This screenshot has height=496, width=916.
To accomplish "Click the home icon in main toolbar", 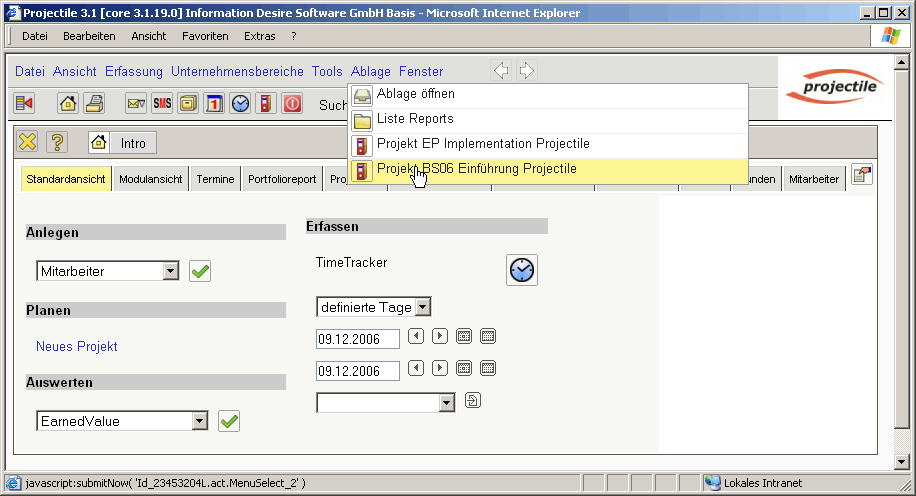I will (x=68, y=103).
